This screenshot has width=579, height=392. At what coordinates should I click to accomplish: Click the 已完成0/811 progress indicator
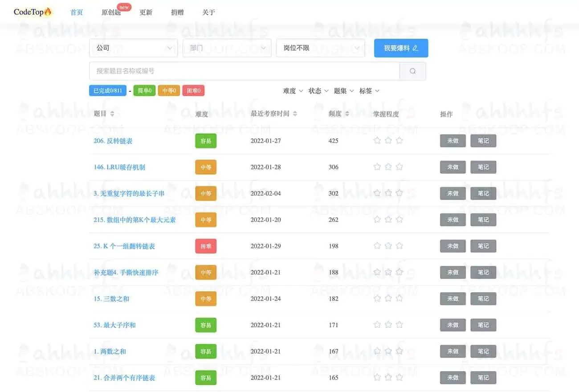(x=107, y=90)
